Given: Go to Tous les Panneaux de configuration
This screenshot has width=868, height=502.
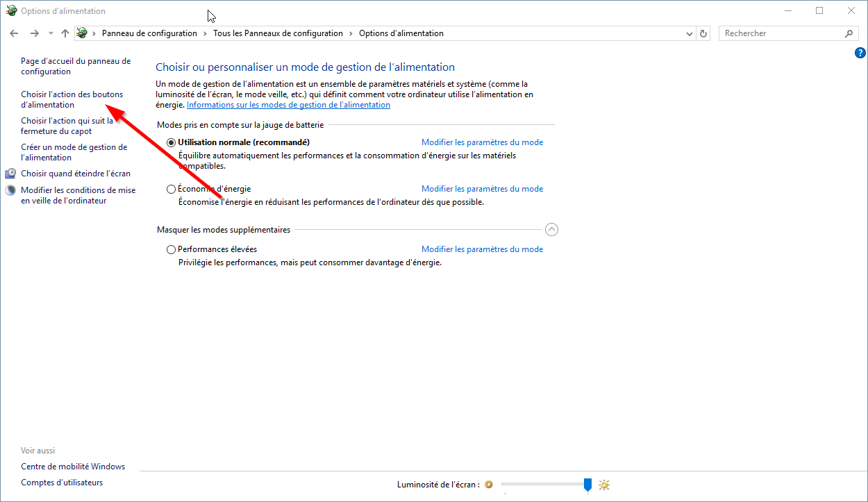Looking at the screenshot, I should [278, 33].
